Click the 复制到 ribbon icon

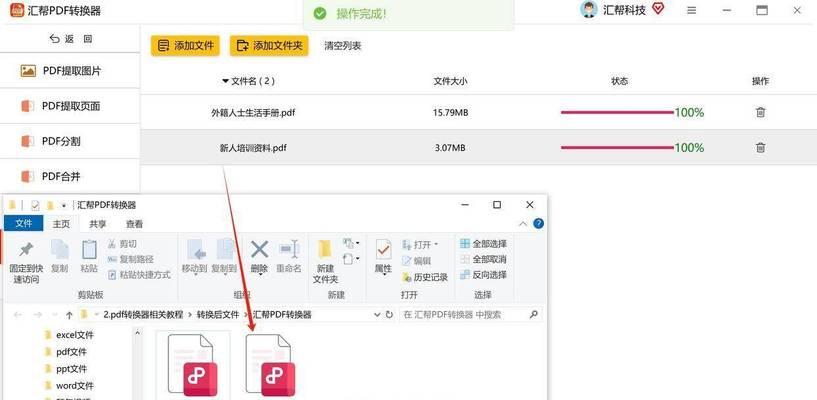tap(225, 249)
